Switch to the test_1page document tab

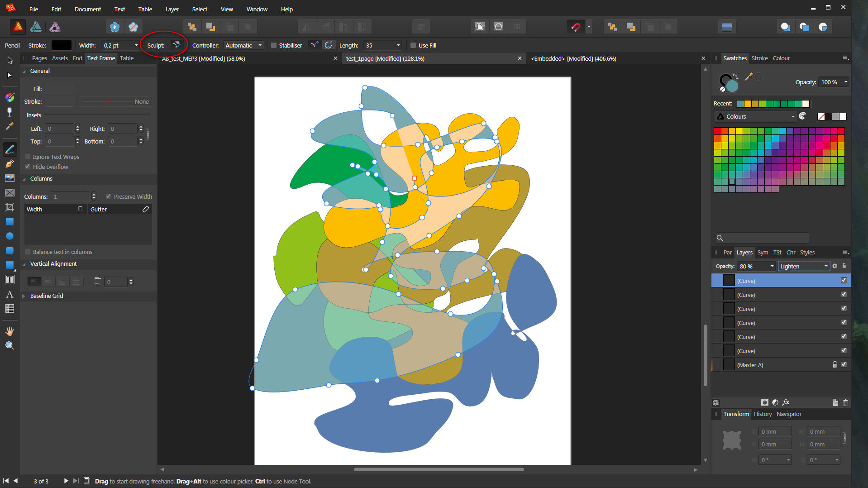tap(385, 58)
